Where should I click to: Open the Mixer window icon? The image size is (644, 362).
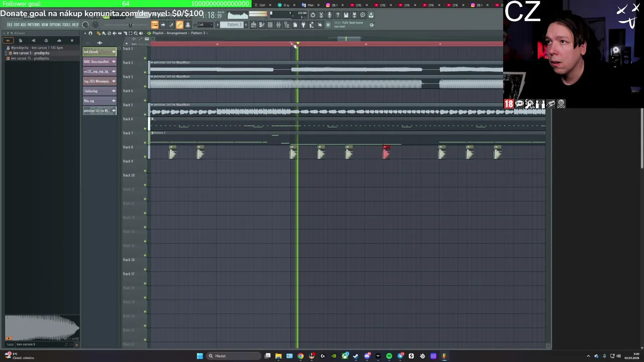[278, 25]
